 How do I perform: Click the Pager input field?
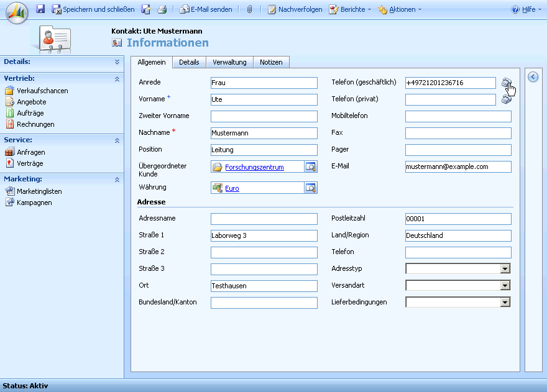point(458,150)
